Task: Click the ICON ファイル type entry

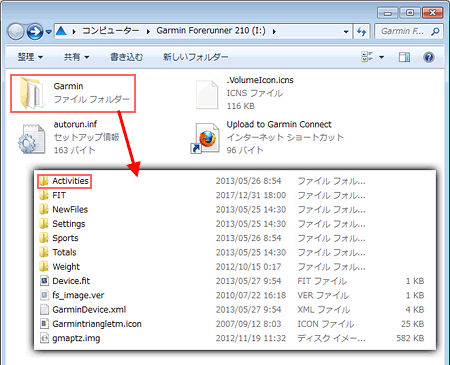Action: [x=326, y=324]
